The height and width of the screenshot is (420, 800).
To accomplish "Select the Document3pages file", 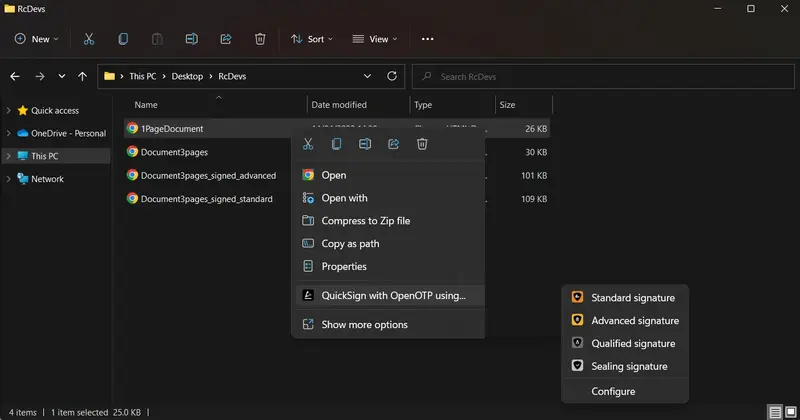I will [174, 152].
